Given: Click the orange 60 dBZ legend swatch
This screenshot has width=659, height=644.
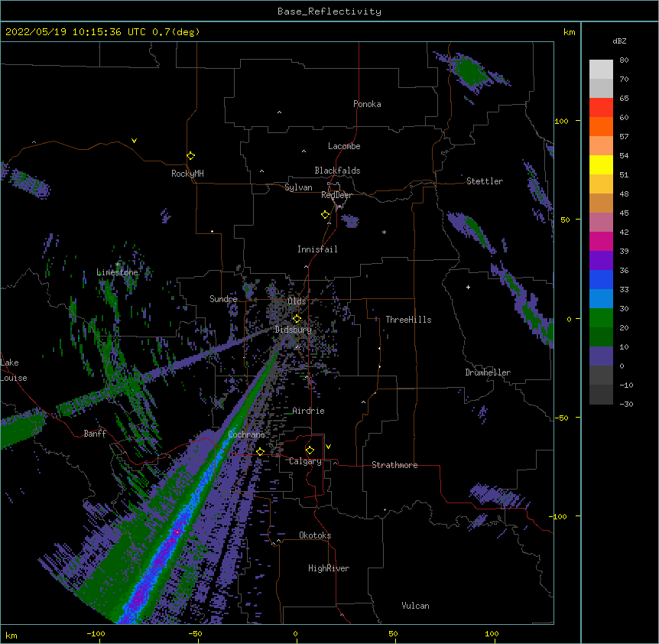Looking at the screenshot, I should [601, 126].
